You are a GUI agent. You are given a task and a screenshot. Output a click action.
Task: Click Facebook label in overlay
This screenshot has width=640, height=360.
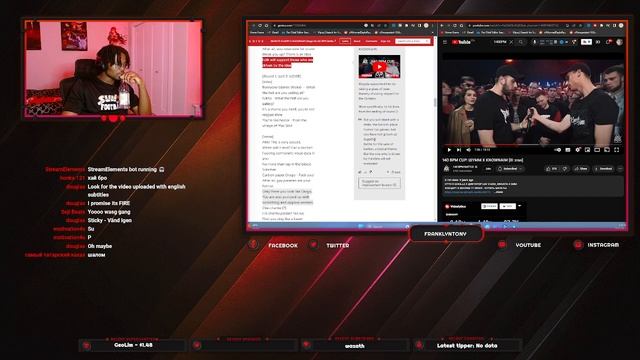pos(283,245)
